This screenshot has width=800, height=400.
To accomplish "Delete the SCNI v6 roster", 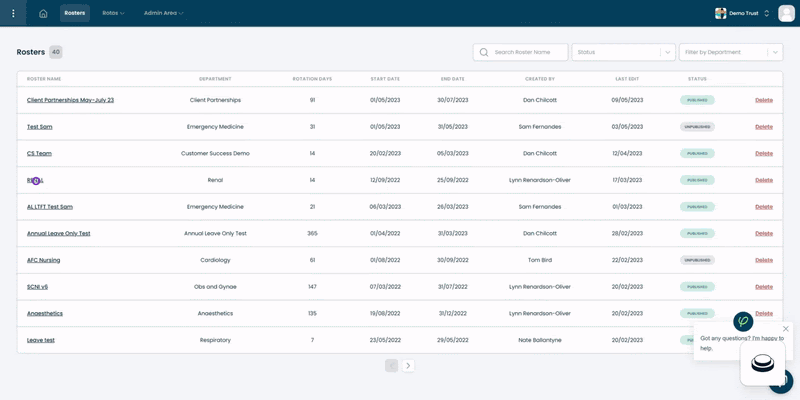I will point(764,287).
